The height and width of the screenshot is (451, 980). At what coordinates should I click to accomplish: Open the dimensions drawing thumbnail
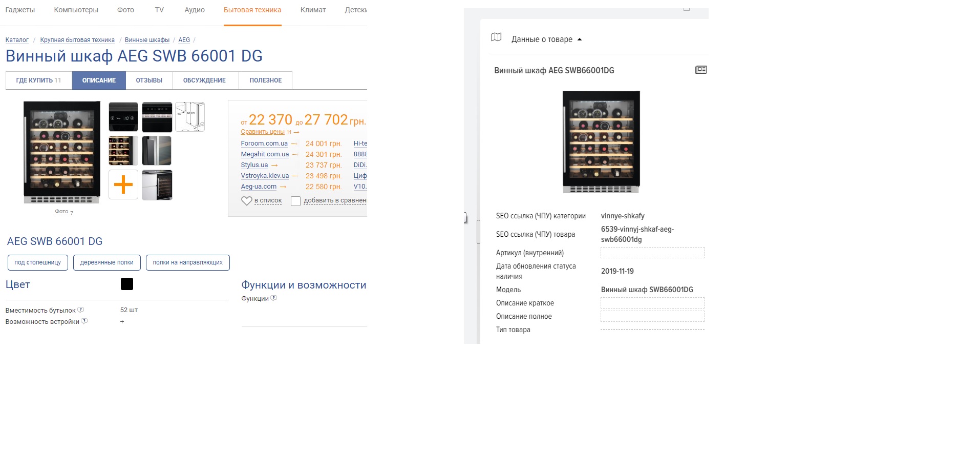coord(190,117)
